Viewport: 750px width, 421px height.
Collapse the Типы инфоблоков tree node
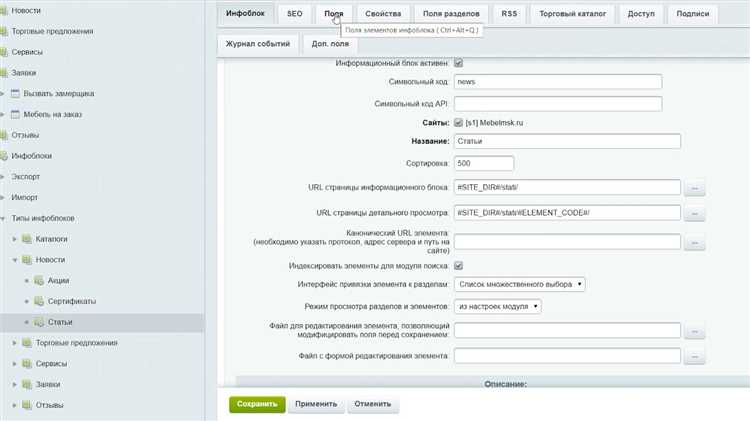tap(2, 218)
